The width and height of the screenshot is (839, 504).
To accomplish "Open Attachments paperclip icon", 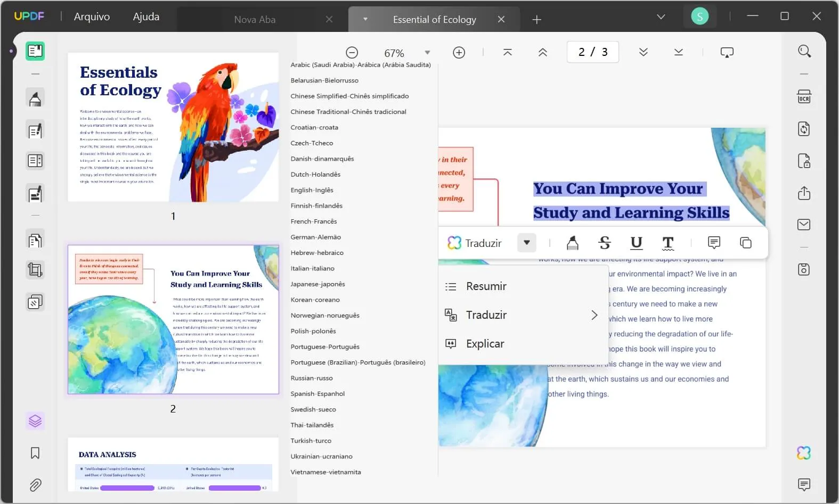I will 35,485.
